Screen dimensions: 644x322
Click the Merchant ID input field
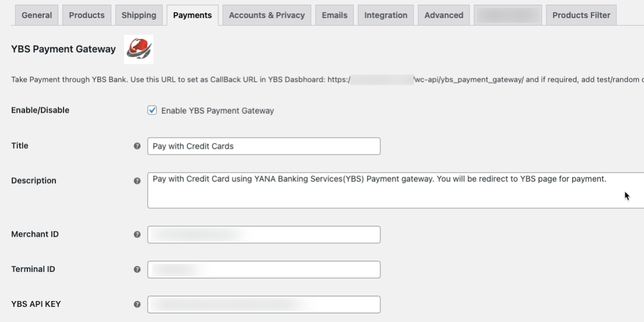[264, 235]
